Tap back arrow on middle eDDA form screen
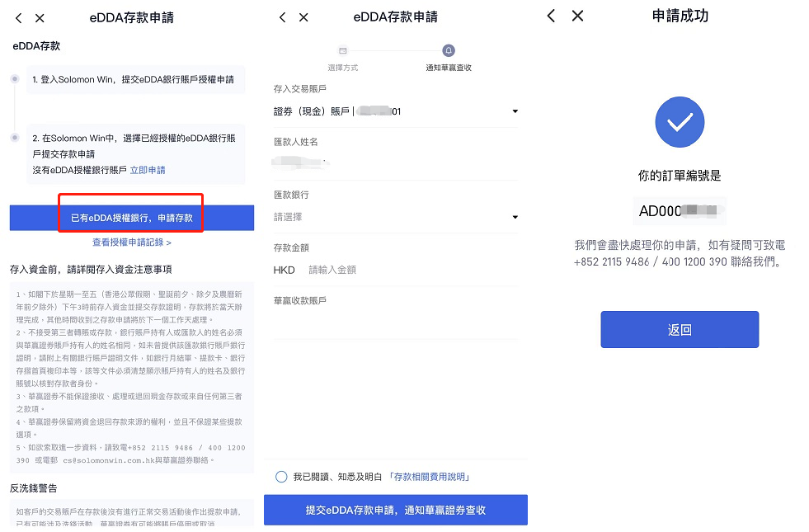This screenshot has width=809, height=532. pos(282,17)
